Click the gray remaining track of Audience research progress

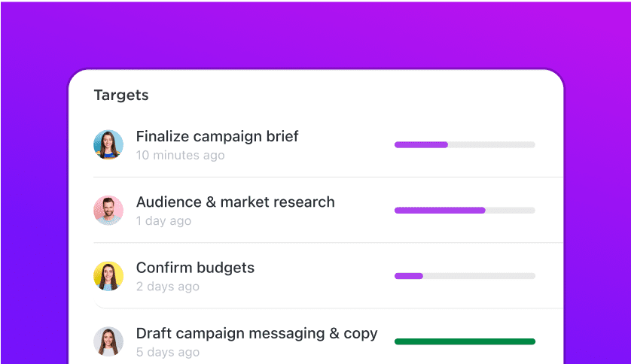point(510,211)
